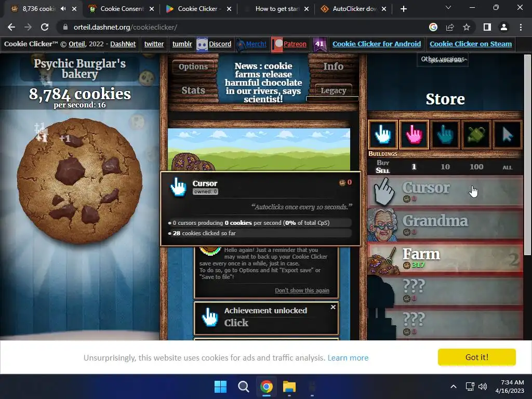Image resolution: width=532 pixels, height=399 pixels.
Task: Click the big chocolate chip cookie
Action: [79, 180]
